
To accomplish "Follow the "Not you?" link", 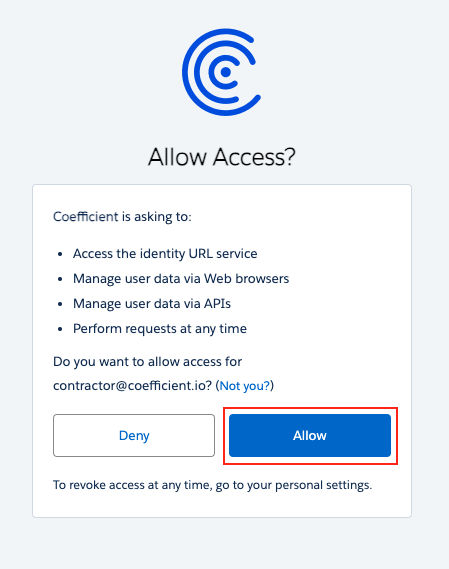I will click(245, 386).
